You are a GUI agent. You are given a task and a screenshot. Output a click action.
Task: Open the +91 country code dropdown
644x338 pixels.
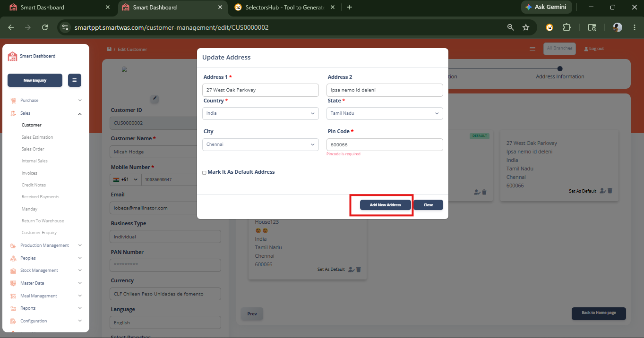(x=125, y=180)
